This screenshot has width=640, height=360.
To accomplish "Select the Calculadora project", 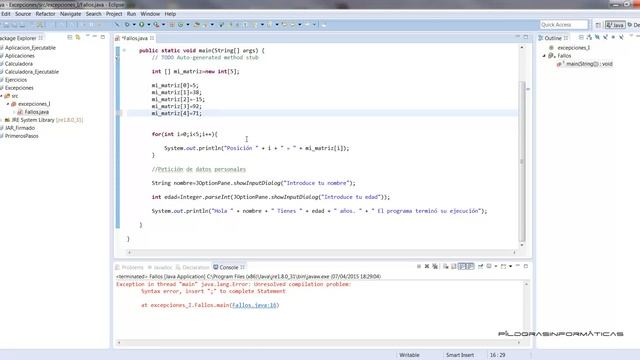I will 19,64.
